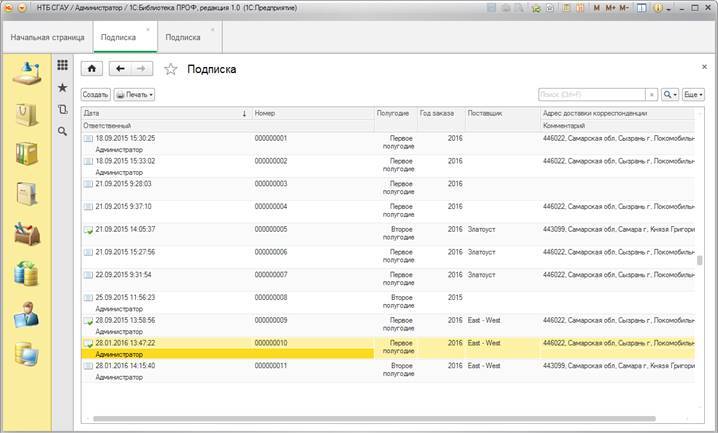Switch to the last Подписка tab

pos(183,37)
